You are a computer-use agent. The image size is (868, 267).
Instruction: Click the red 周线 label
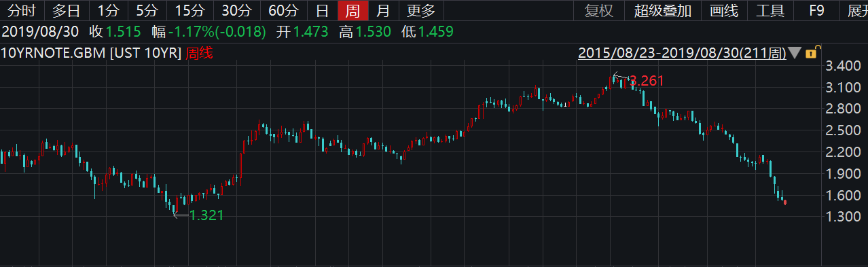pos(199,54)
